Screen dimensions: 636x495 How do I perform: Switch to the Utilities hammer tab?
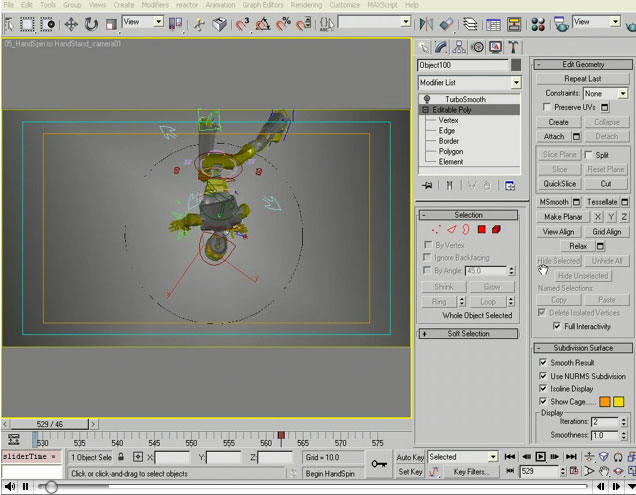pos(514,47)
